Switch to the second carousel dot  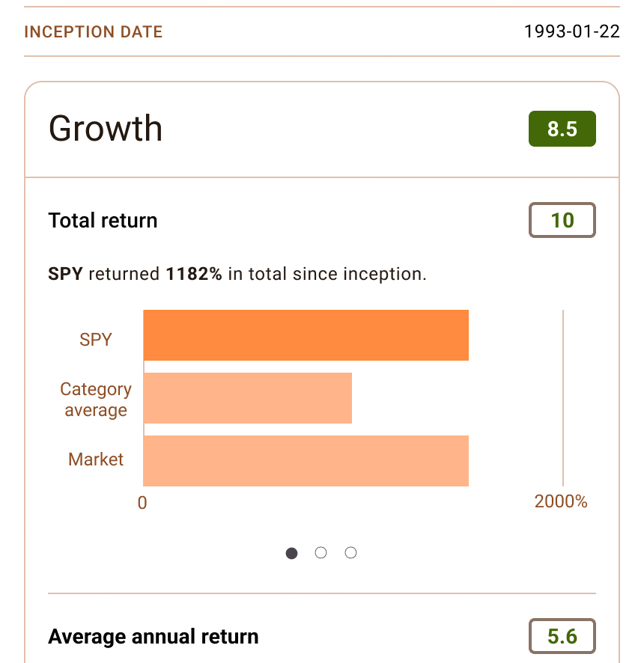tap(321, 553)
